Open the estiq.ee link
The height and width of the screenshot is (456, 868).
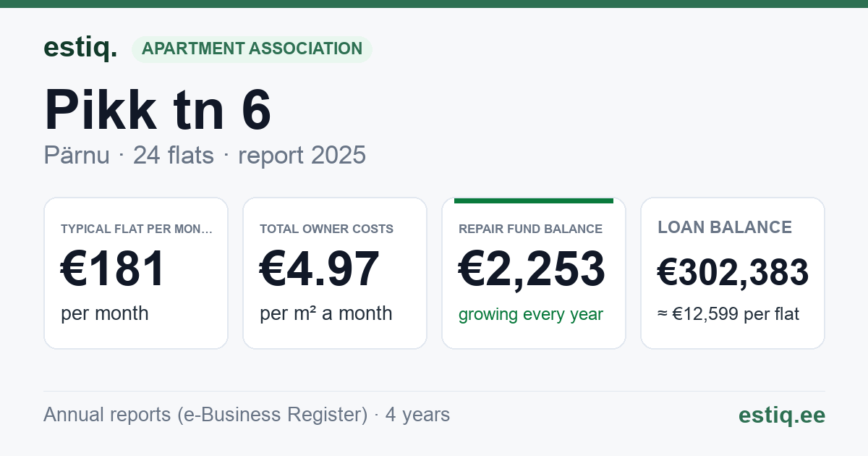[x=782, y=415]
